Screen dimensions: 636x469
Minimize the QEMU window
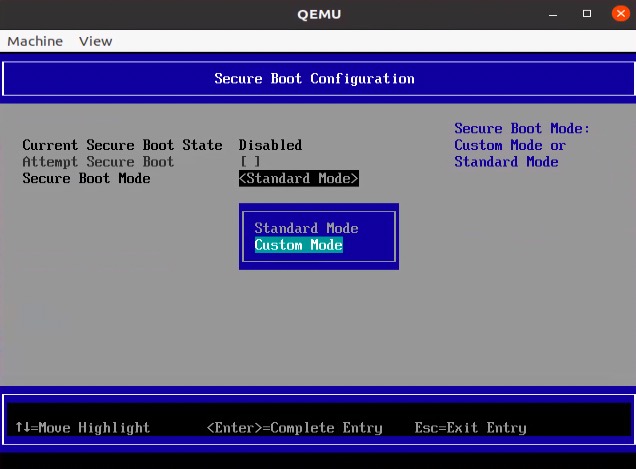point(553,14)
